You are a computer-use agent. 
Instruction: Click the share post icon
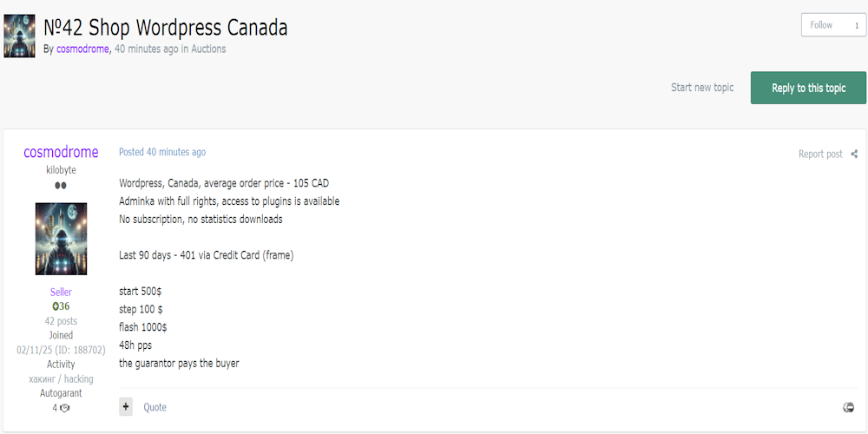point(854,155)
